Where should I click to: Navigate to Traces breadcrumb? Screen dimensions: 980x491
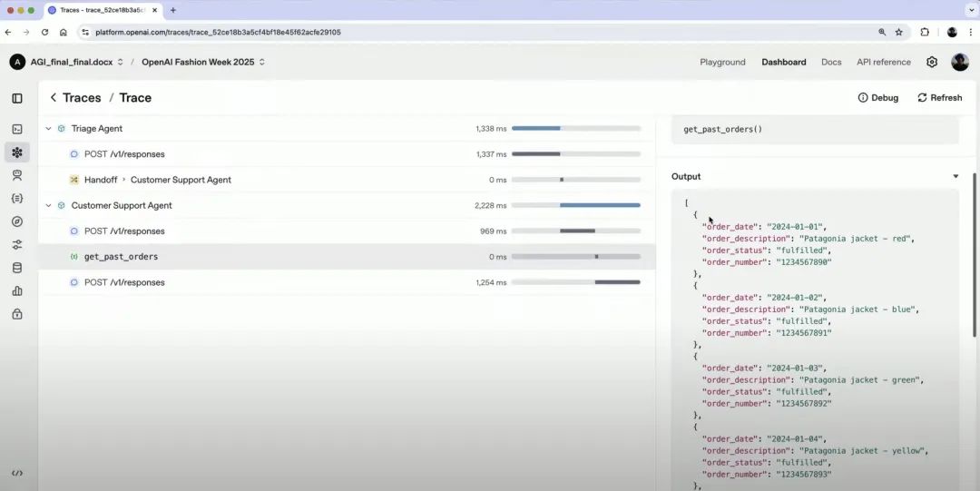coord(82,98)
